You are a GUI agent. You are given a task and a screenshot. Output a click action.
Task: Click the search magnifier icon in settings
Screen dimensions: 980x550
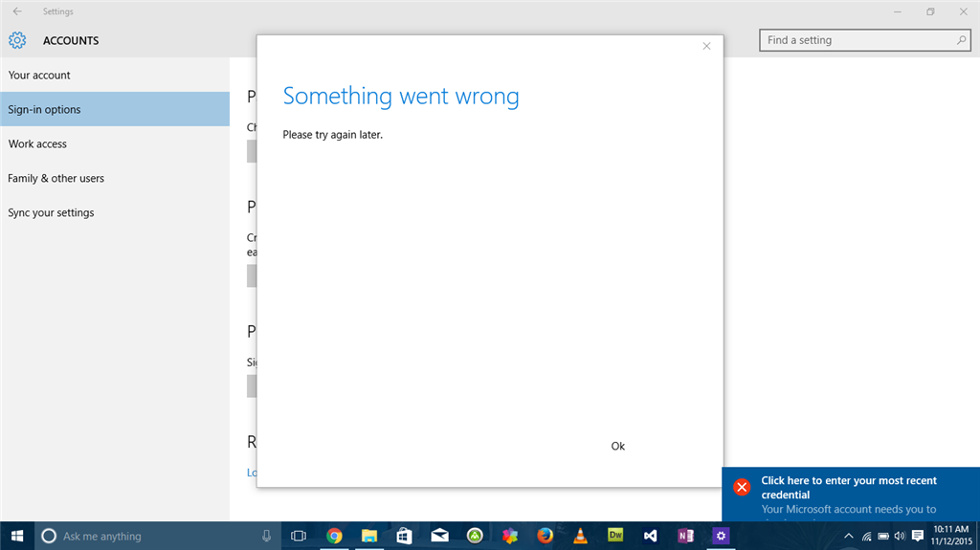[961, 40]
